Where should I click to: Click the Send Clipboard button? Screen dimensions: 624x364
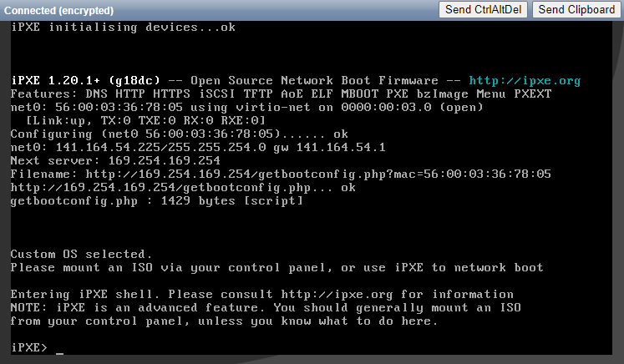pos(576,9)
